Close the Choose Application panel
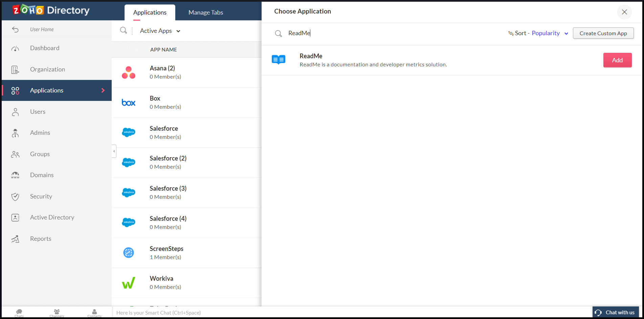 click(x=624, y=12)
